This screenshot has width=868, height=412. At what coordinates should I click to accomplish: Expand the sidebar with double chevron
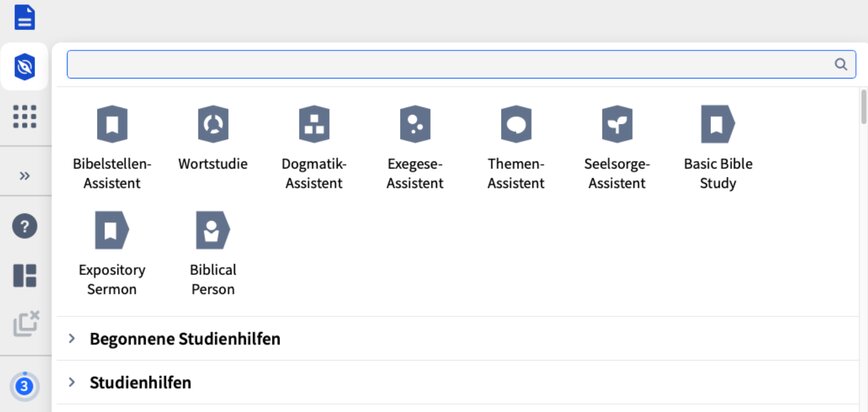pyautogui.click(x=25, y=175)
